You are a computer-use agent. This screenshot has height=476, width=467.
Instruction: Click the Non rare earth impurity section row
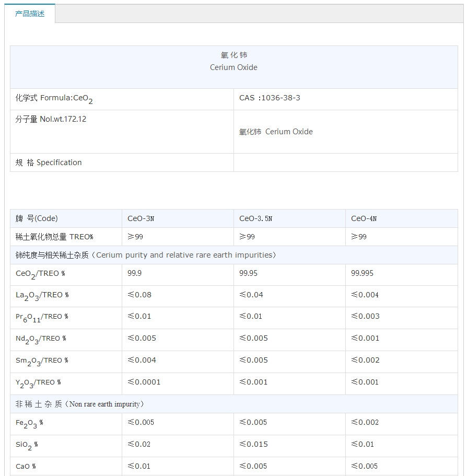click(x=80, y=404)
